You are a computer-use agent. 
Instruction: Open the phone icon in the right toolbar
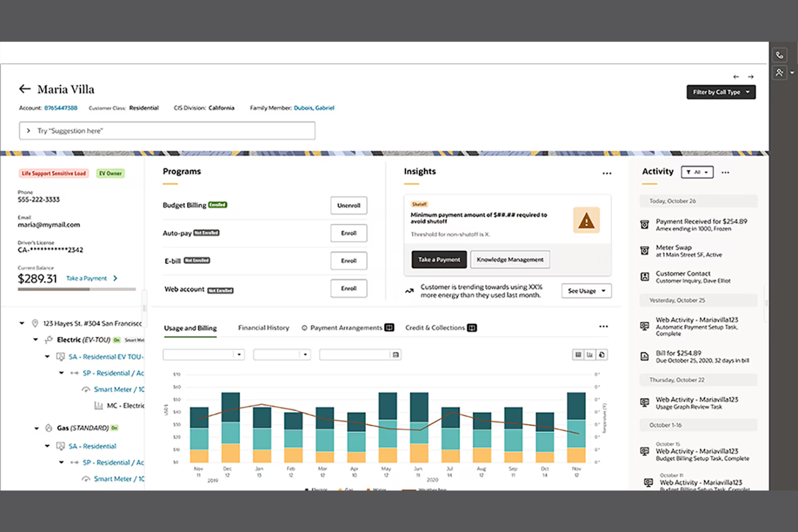780,54
